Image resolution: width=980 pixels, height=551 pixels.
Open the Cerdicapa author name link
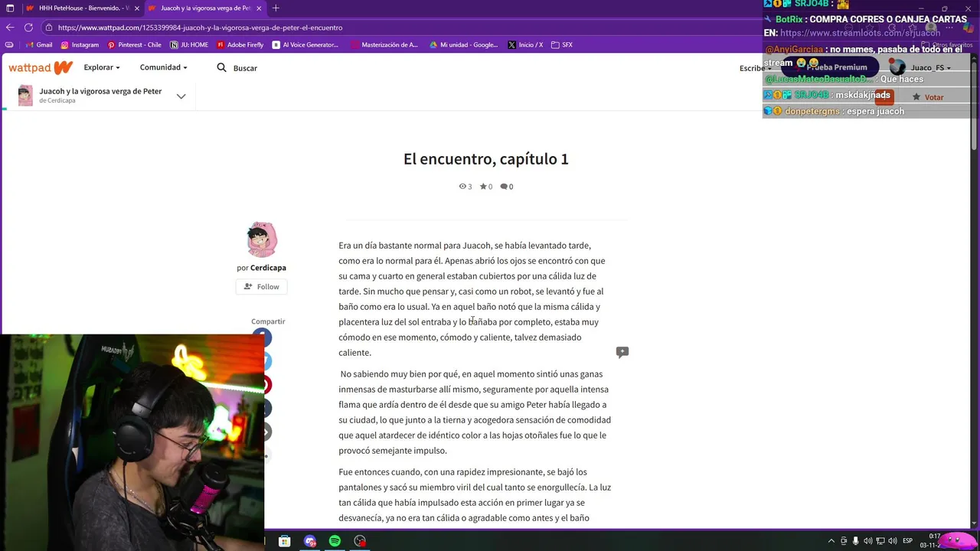click(268, 268)
